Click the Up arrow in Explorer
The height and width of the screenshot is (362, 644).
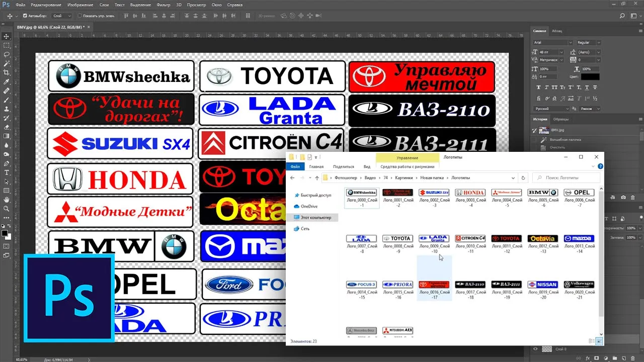click(316, 177)
